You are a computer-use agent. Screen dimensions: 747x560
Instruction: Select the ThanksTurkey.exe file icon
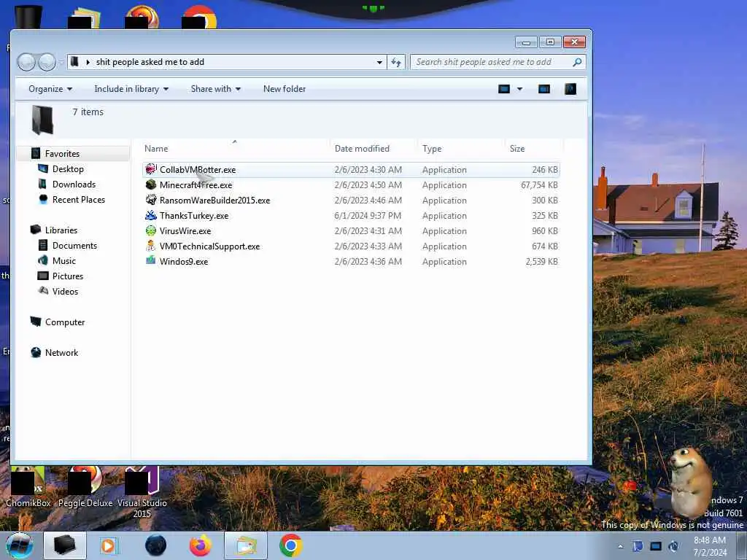click(x=150, y=215)
